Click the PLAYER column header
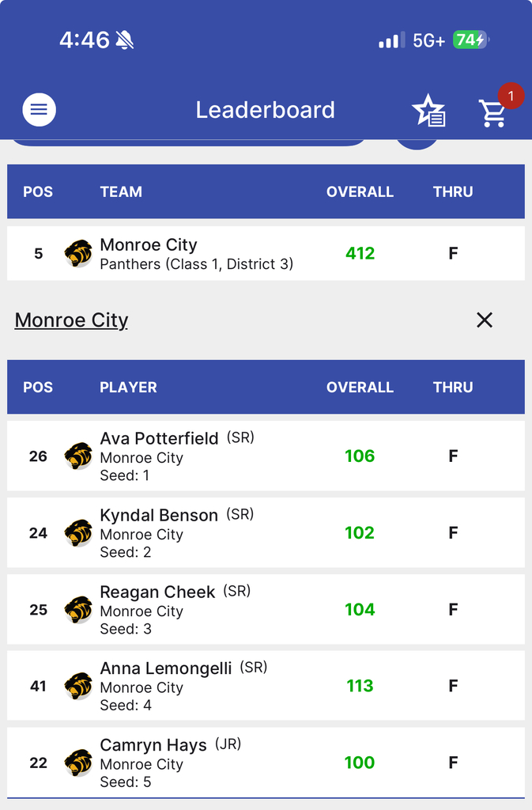 pyautogui.click(x=128, y=387)
